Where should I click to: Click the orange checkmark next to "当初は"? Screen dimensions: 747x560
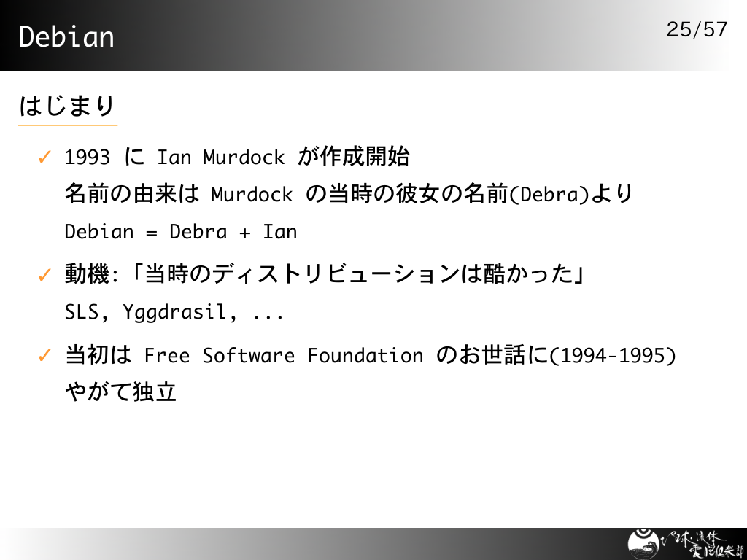click(x=44, y=355)
